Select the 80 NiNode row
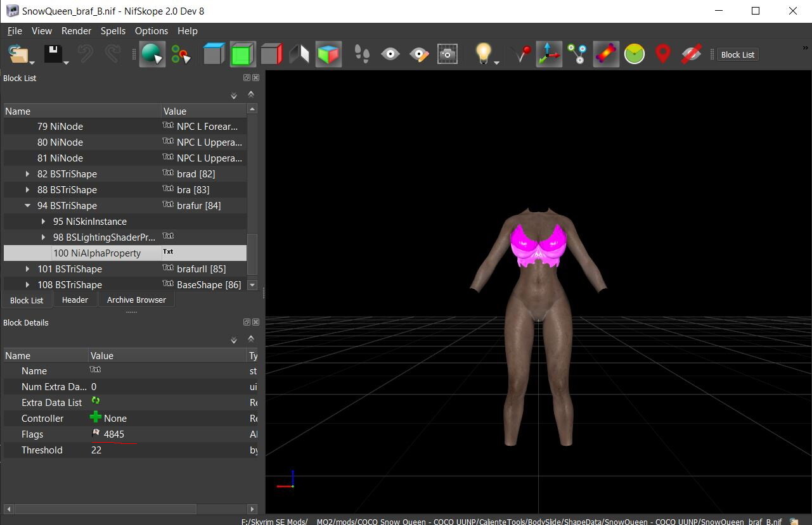Image resolution: width=812 pixels, height=525 pixels. (125, 142)
